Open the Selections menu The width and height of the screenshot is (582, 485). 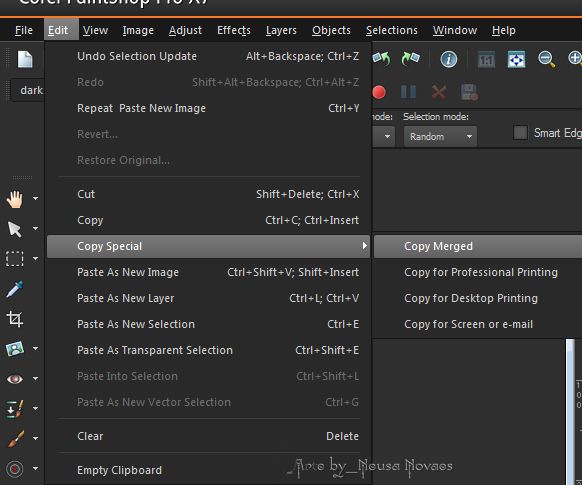tap(392, 30)
